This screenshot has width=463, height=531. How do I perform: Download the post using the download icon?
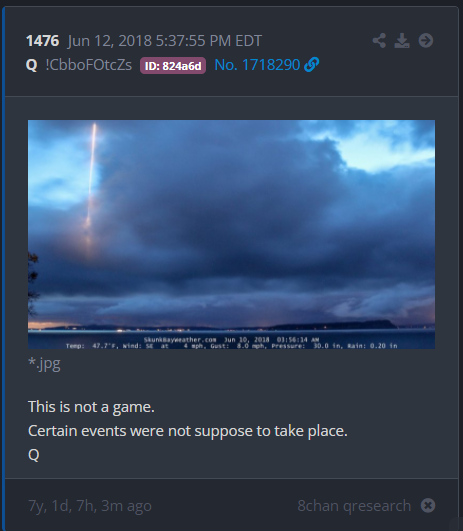pyautogui.click(x=402, y=41)
